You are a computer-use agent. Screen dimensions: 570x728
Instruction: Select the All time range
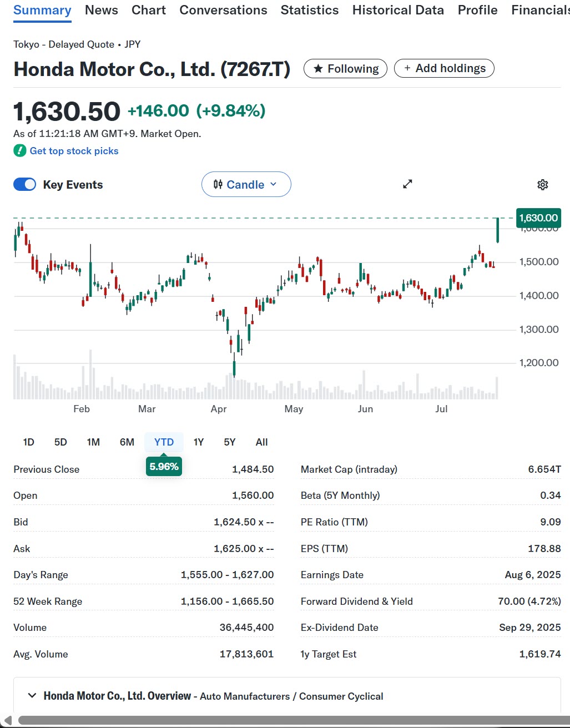click(262, 442)
